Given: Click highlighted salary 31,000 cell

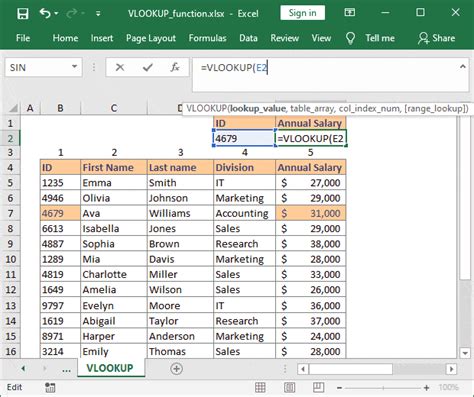Looking at the screenshot, I should pyautogui.click(x=311, y=213).
